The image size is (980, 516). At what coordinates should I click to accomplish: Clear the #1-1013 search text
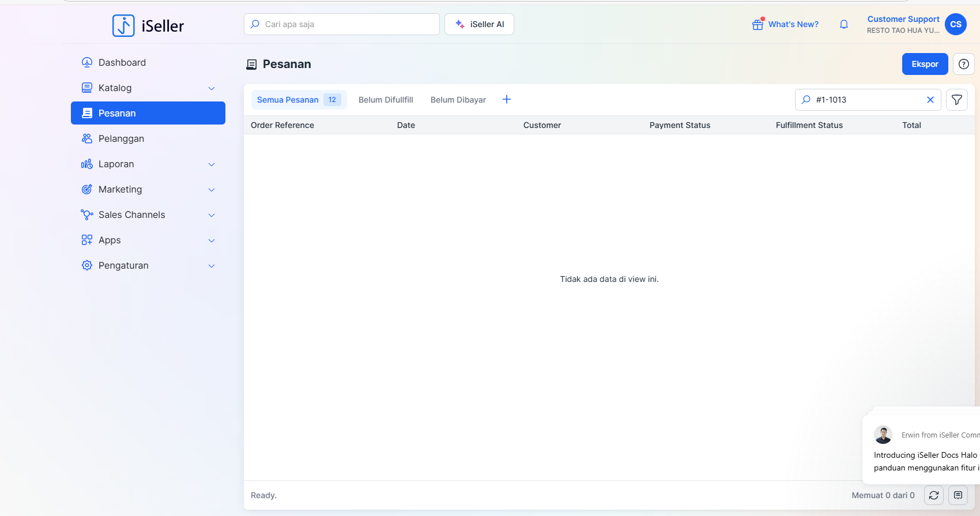coord(930,100)
